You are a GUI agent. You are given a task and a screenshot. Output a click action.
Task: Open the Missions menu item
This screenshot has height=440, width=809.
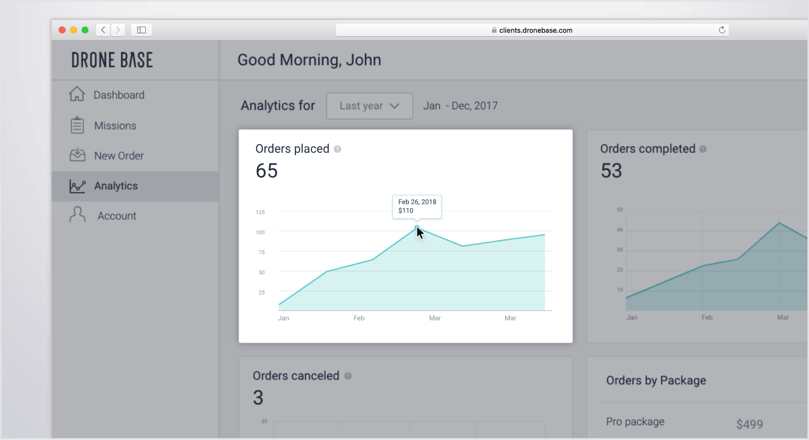[115, 126]
